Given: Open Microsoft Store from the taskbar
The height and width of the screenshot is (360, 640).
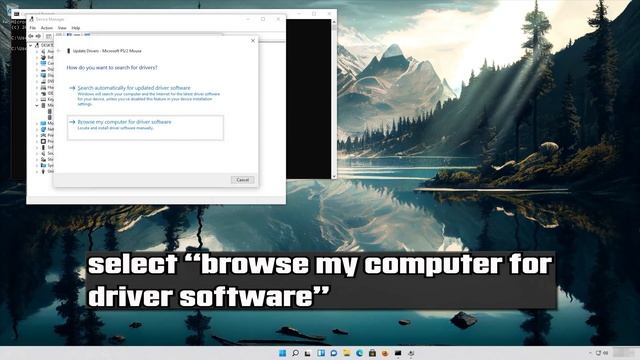Looking at the screenshot, I should pyautogui.click(x=372, y=353).
